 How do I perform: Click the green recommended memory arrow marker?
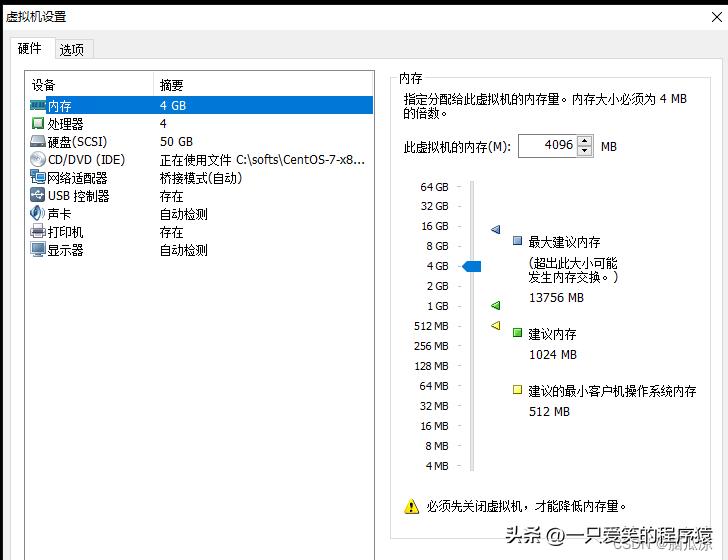[496, 305]
